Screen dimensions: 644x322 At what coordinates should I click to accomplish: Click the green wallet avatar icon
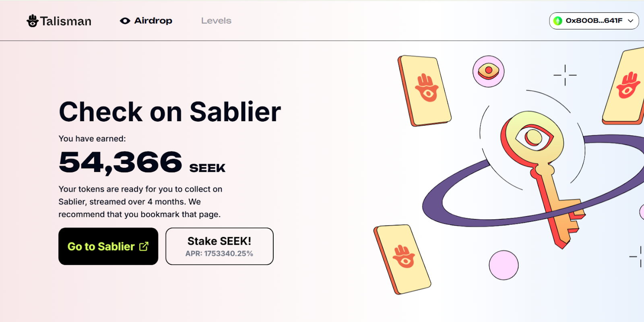pyautogui.click(x=558, y=21)
